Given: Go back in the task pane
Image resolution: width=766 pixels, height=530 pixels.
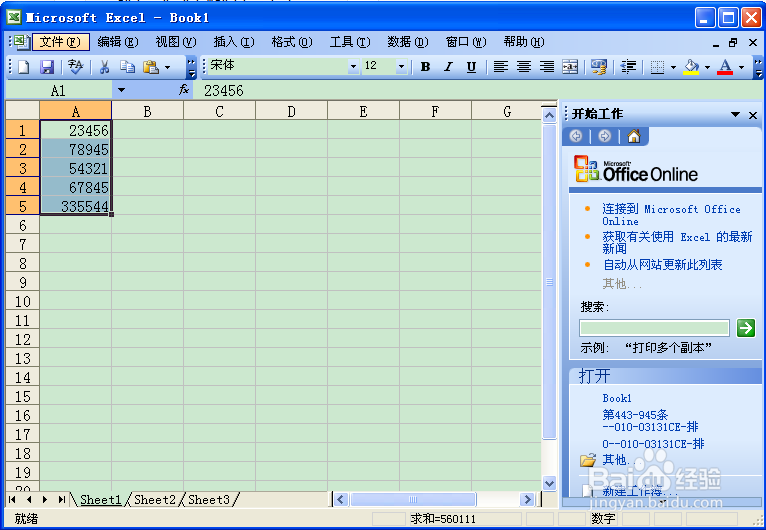Looking at the screenshot, I should tap(576, 136).
